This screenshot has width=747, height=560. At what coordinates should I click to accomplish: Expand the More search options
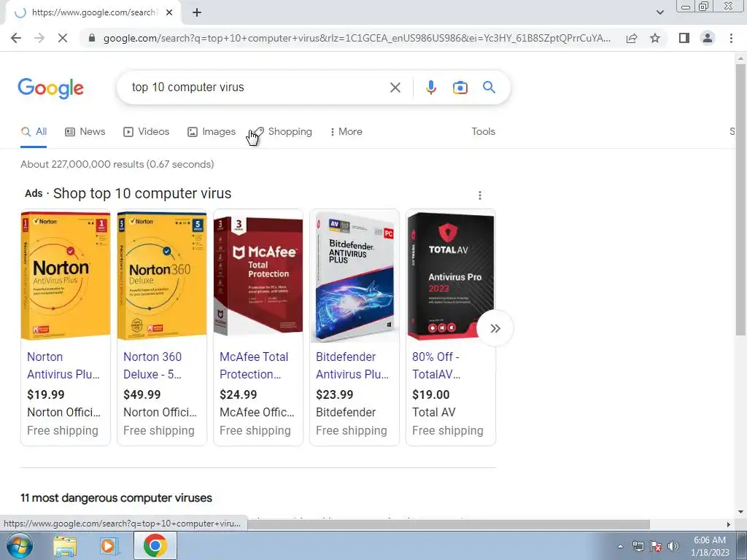(347, 131)
